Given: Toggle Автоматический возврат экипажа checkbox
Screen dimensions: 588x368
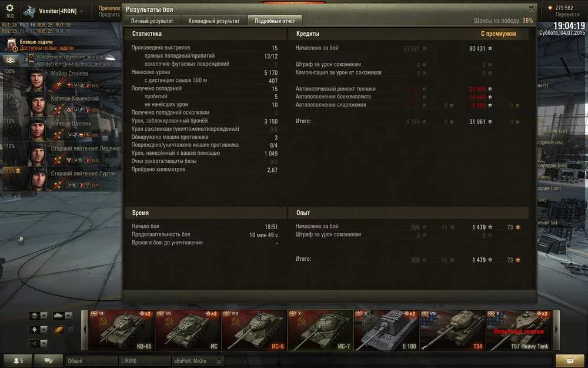Looking at the screenshot, I should point(31,64).
